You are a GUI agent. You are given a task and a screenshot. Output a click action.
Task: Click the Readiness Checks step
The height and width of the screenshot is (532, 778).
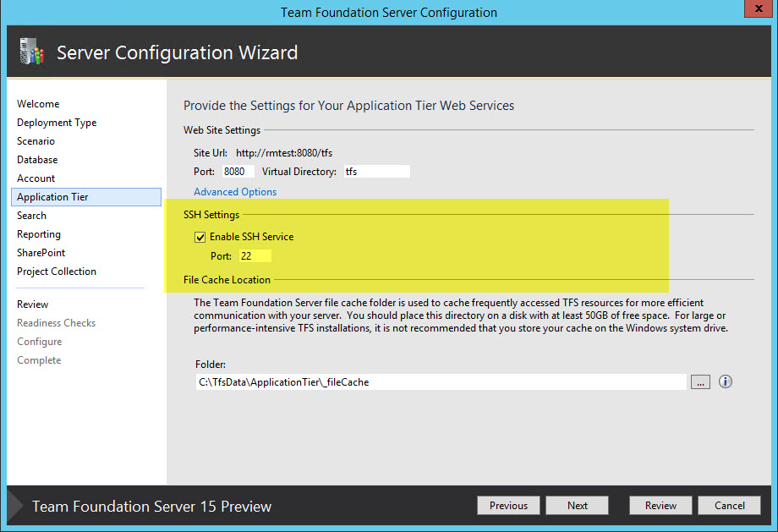coord(56,323)
